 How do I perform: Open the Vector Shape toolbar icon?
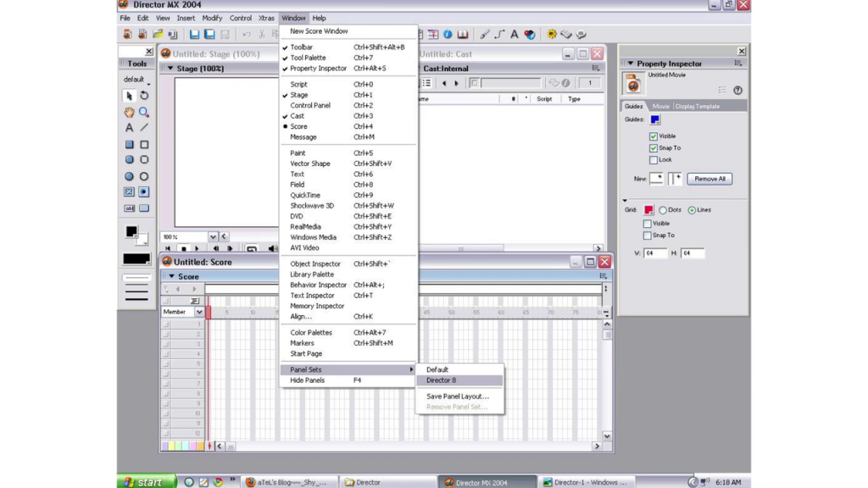click(x=499, y=34)
